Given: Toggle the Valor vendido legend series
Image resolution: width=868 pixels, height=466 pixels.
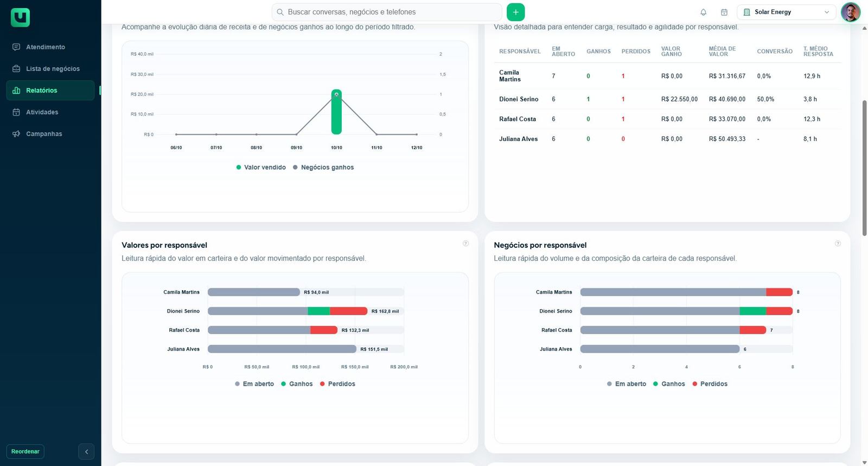Looking at the screenshot, I should tap(261, 168).
